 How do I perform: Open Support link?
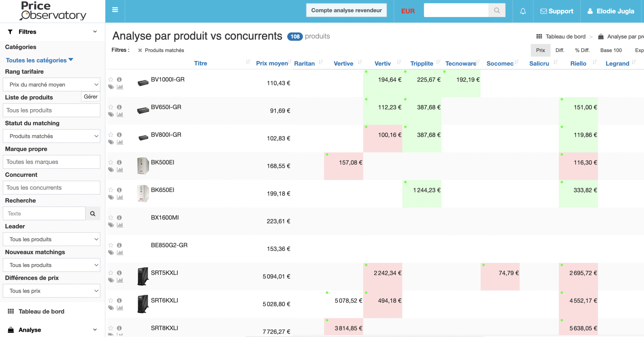click(x=557, y=11)
